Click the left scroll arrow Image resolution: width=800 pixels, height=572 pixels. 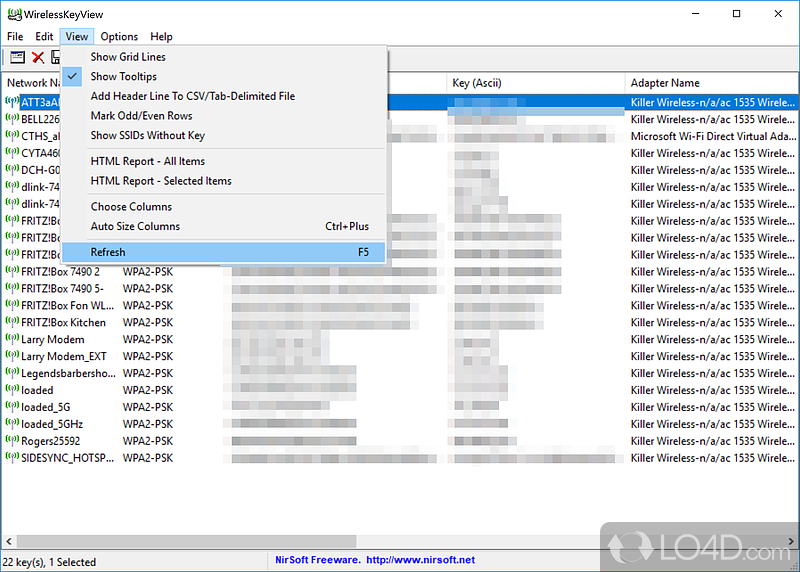(9, 541)
